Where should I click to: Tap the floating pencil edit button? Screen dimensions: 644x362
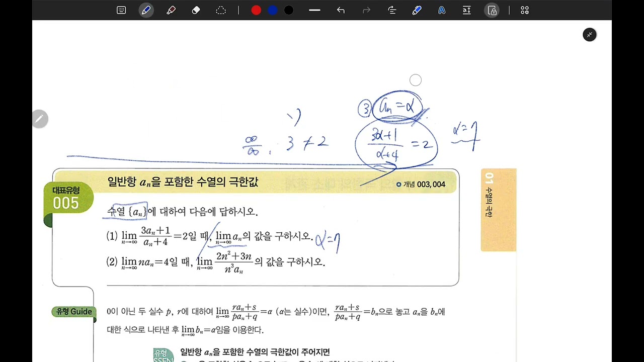(x=39, y=119)
